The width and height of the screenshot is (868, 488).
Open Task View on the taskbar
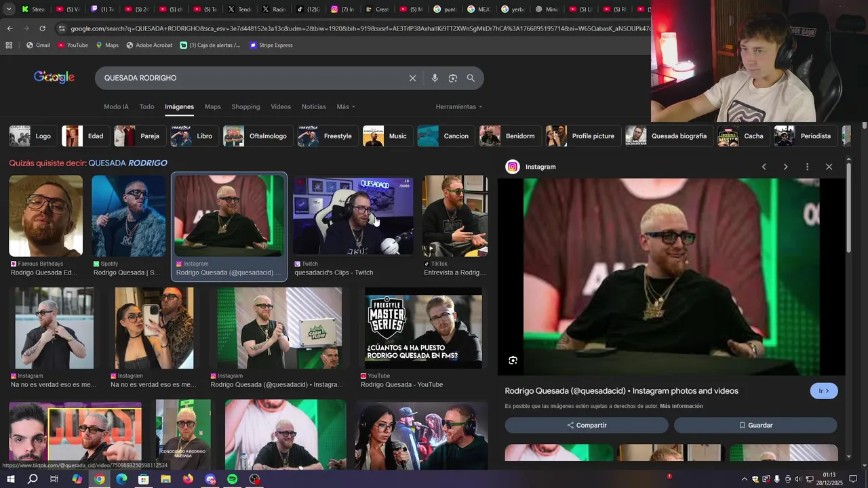click(x=55, y=479)
